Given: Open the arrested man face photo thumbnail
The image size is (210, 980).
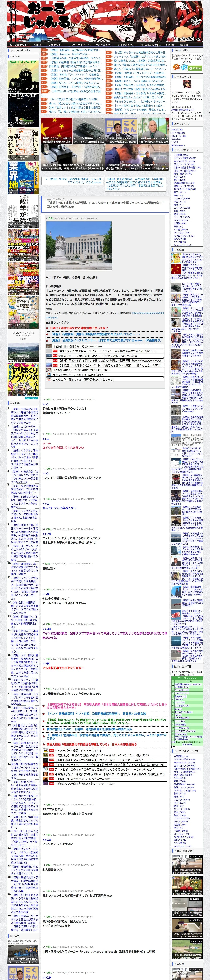Looking at the screenshot, I should (x=137, y=157).
